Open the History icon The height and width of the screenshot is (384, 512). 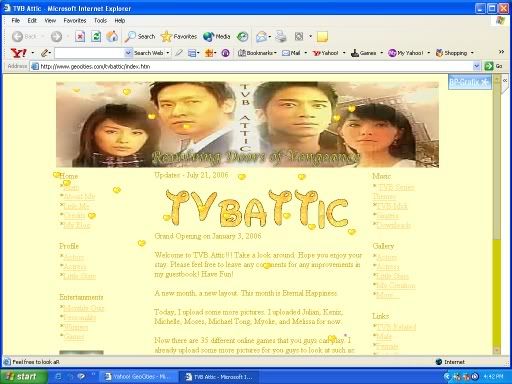pos(242,37)
